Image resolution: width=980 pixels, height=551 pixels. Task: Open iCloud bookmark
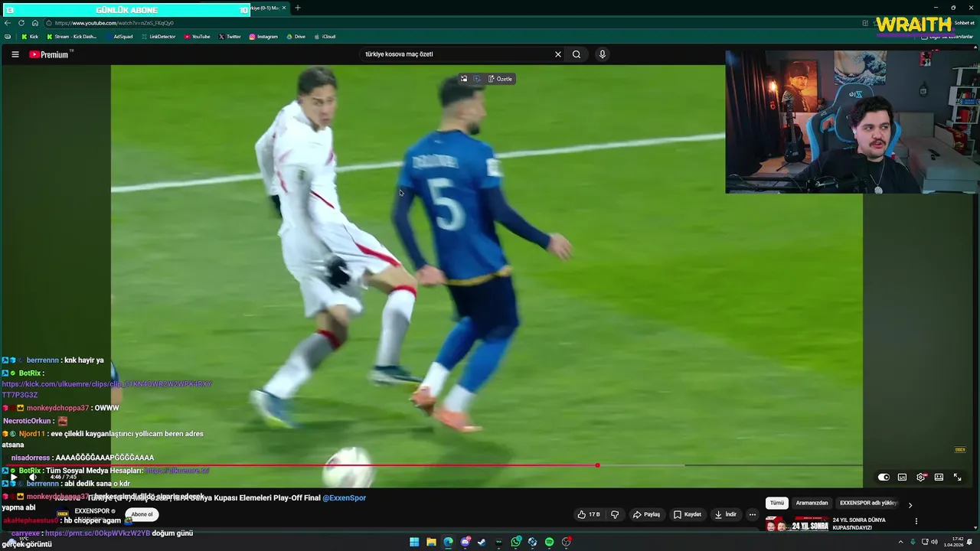tap(325, 37)
